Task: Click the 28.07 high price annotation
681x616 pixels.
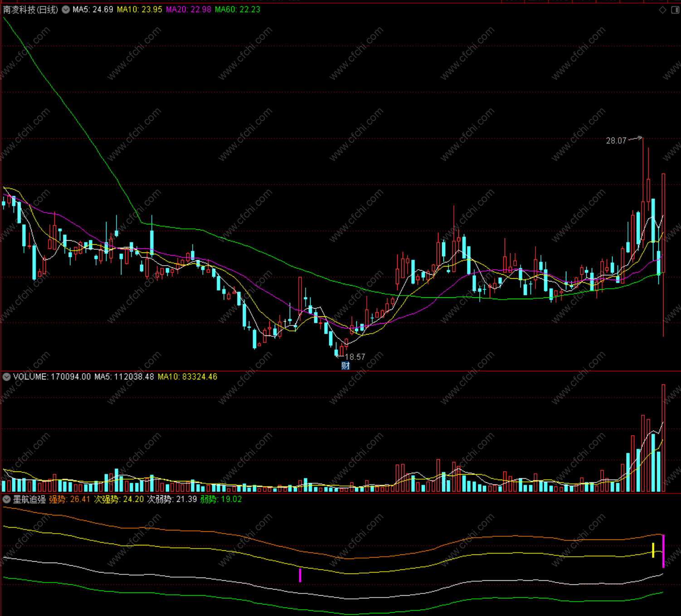Action: point(616,141)
